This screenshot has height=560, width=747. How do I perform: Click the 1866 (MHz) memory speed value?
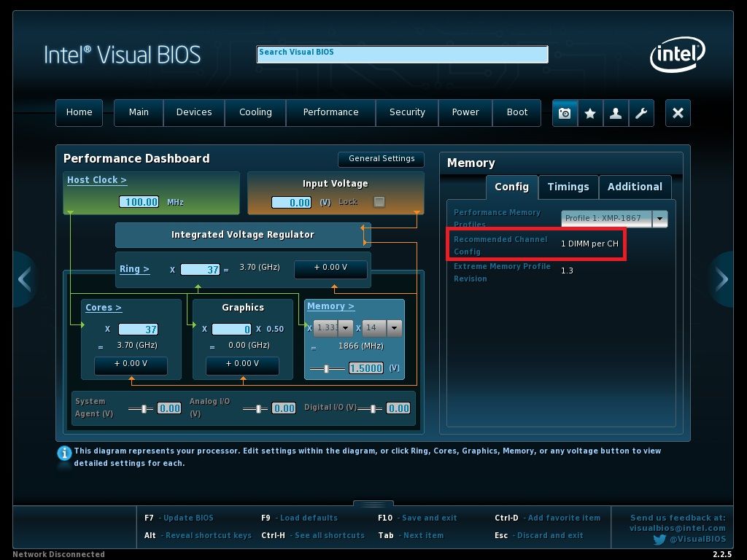coord(360,346)
